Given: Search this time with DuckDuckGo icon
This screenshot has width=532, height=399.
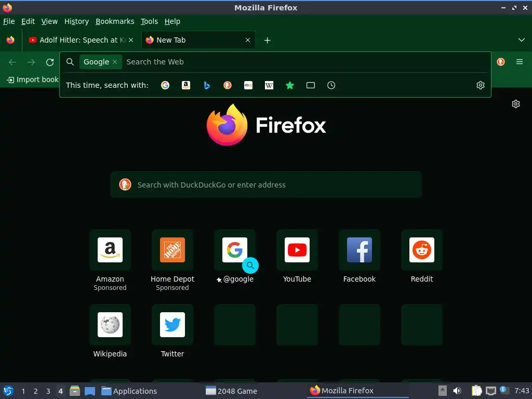Looking at the screenshot, I should click(228, 85).
